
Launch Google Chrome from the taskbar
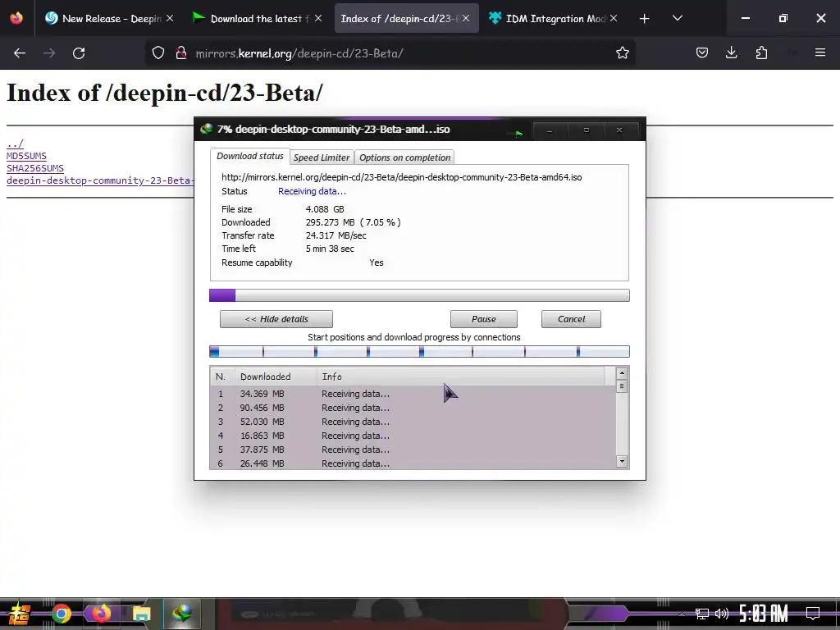62,614
